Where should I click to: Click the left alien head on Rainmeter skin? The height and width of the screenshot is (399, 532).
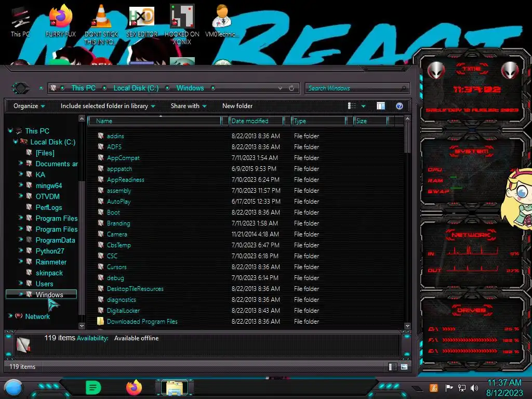tap(436, 70)
